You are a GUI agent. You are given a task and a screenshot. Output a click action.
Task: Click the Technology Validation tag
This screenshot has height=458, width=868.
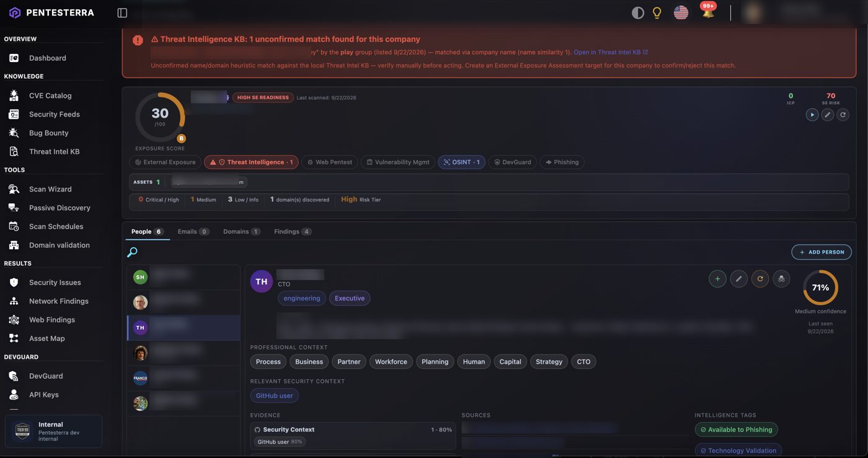pos(738,451)
